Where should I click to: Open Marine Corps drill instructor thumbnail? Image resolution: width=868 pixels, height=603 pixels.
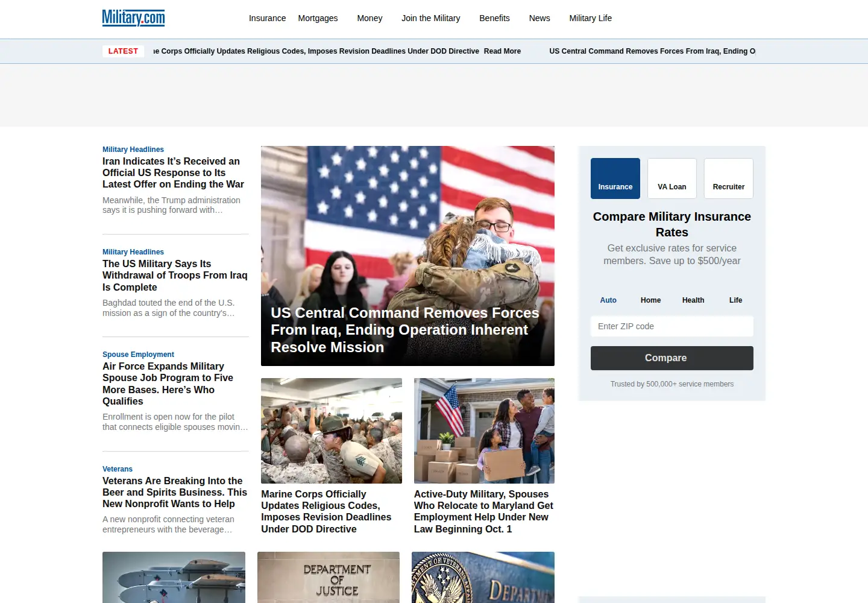pos(332,431)
